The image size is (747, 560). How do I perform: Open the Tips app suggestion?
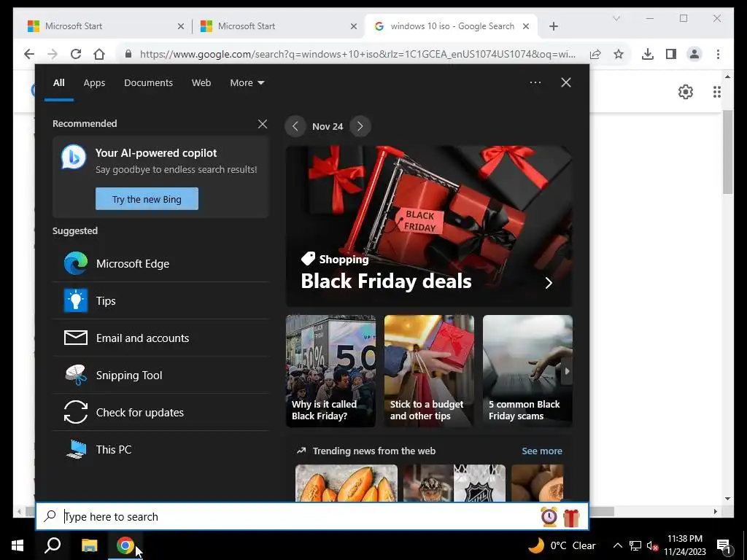tap(160, 300)
